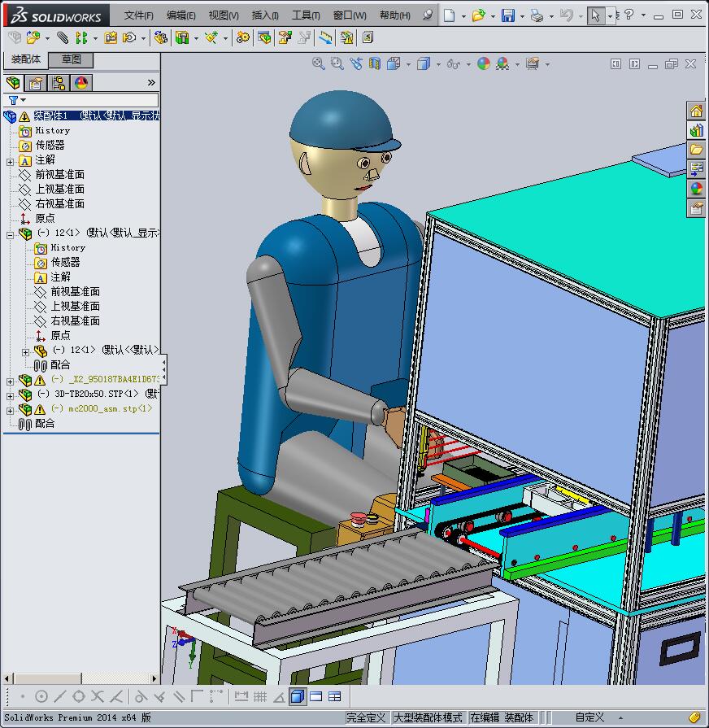Expand the manager tabs double chevron
The width and height of the screenshot is (709, 728).
(x=151, y=83)
